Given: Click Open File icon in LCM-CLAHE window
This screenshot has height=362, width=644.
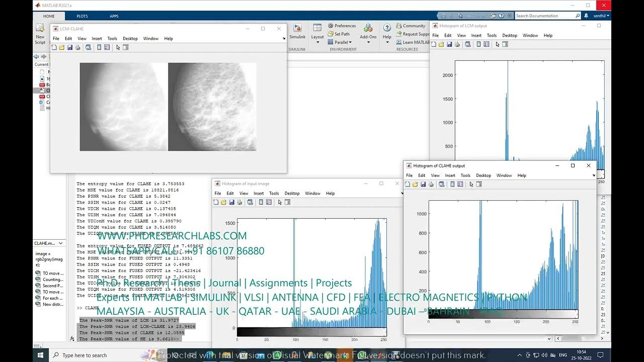Looking at the screenshot, I should (61, 47).
